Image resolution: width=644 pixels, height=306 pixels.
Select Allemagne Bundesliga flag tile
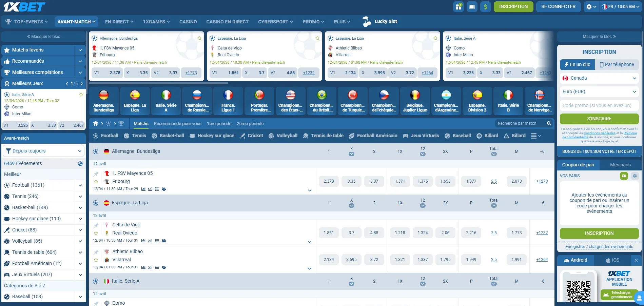coord(104,101)
